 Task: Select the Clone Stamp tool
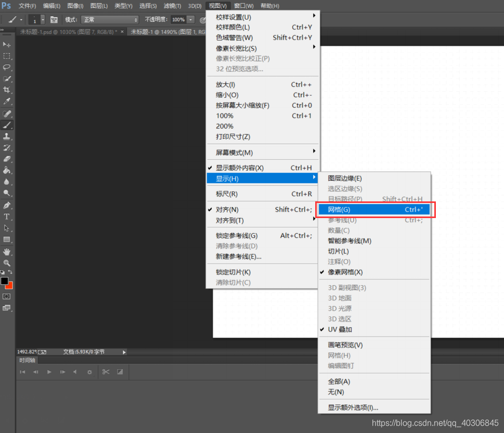[x=6, y=136]
